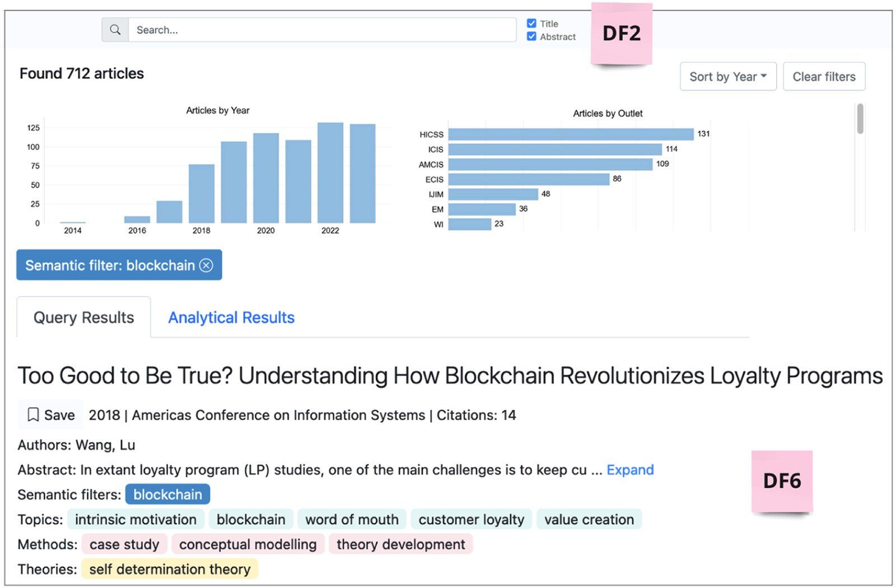Click the AMCIS bar in outlet chart
The height and width of the screenshot is (588, 896).
click(x=550, y=164)
